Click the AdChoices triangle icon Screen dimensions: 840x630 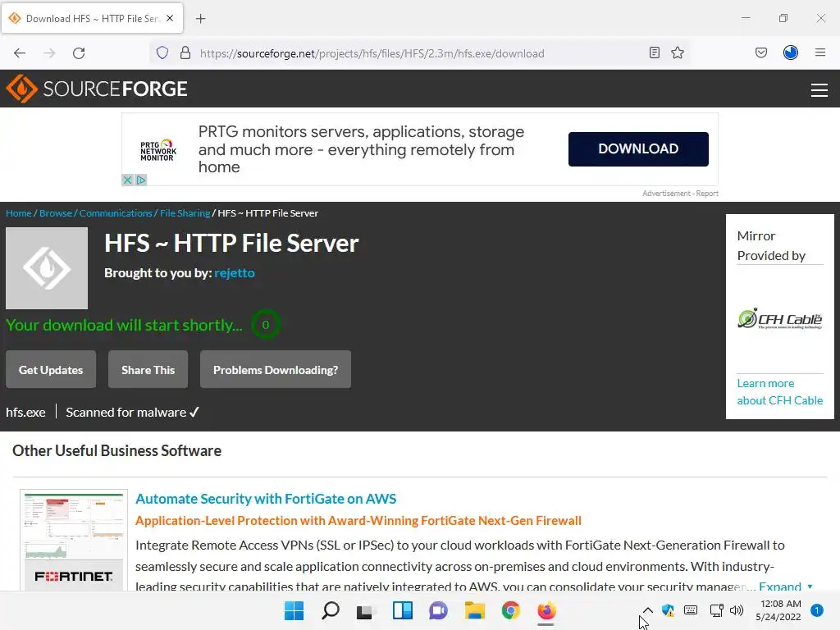141,180
